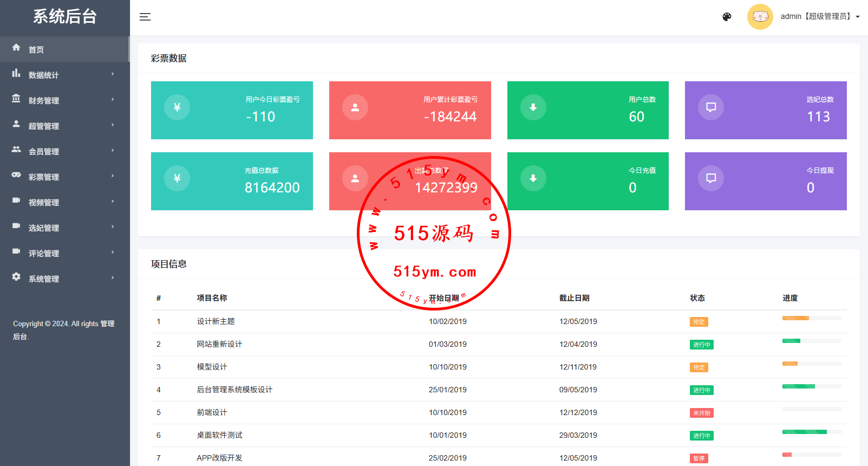Screen dimensions: 868x466
Task: Click the 超管管理 person icon
Action: pyautogui.click(x=16, y=124)
